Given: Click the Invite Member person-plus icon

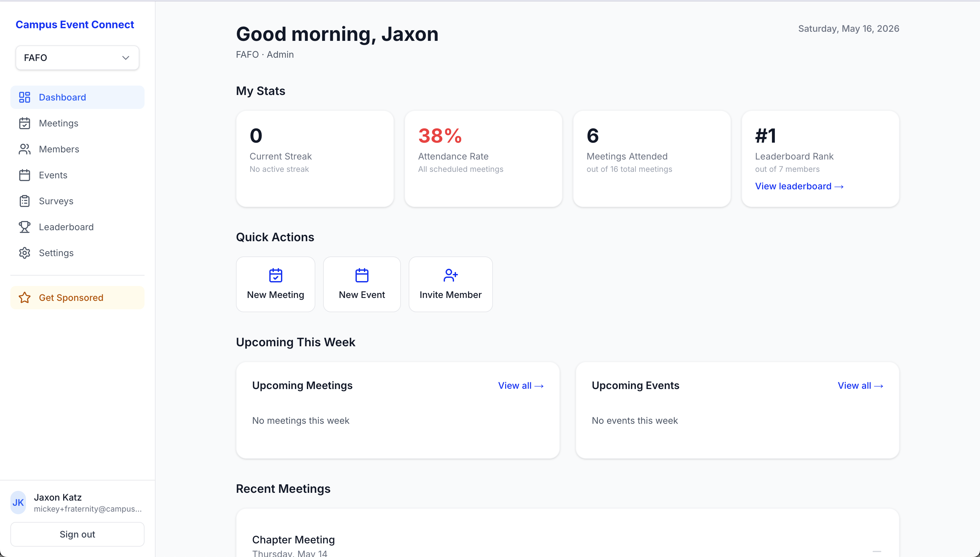Looking at the screenshot, I should coord(450,275).
